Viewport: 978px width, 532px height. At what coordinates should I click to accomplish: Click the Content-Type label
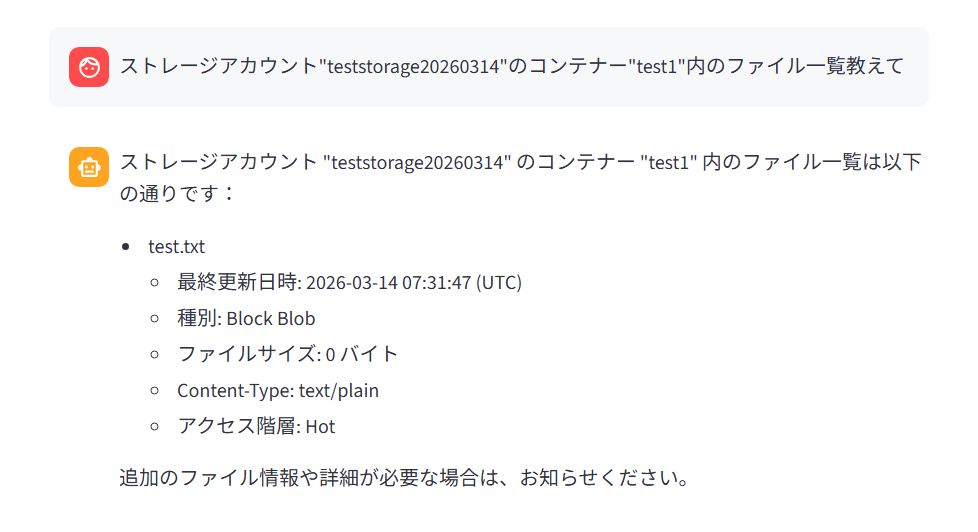coord(235,390)
